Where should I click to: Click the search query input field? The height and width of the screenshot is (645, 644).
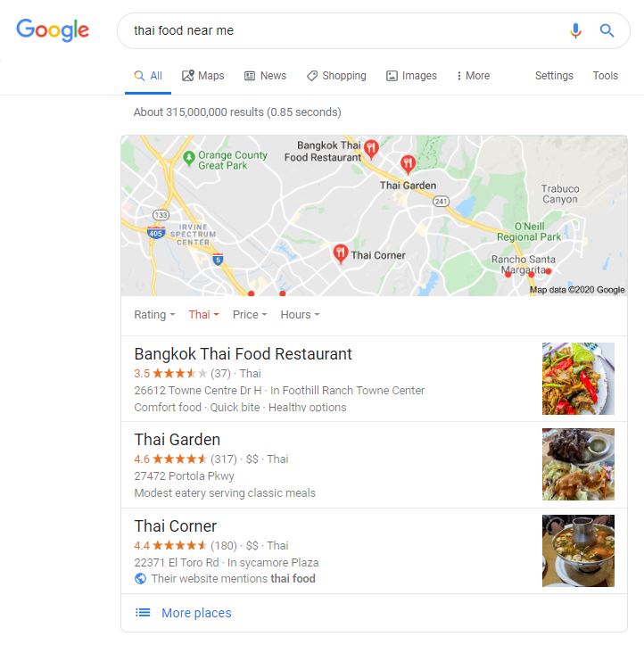(345, 31)
